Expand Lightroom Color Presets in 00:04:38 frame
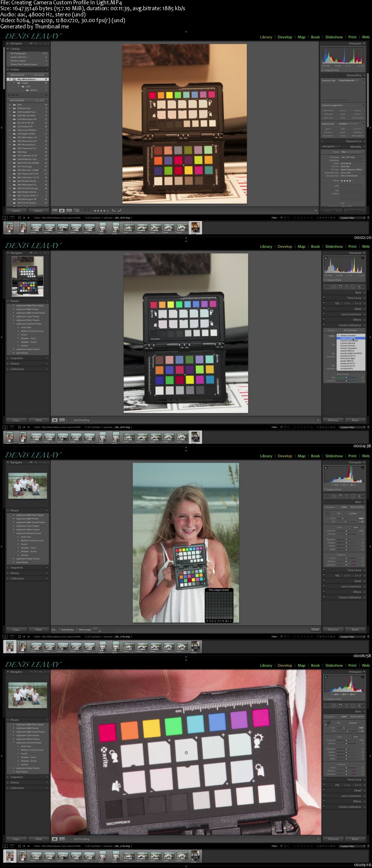Screen dimensions: 372x868 click(x=14, y=316)
